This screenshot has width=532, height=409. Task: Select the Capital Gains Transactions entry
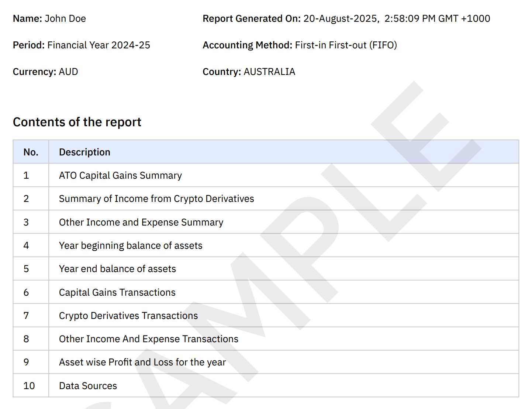pos(117,292)
